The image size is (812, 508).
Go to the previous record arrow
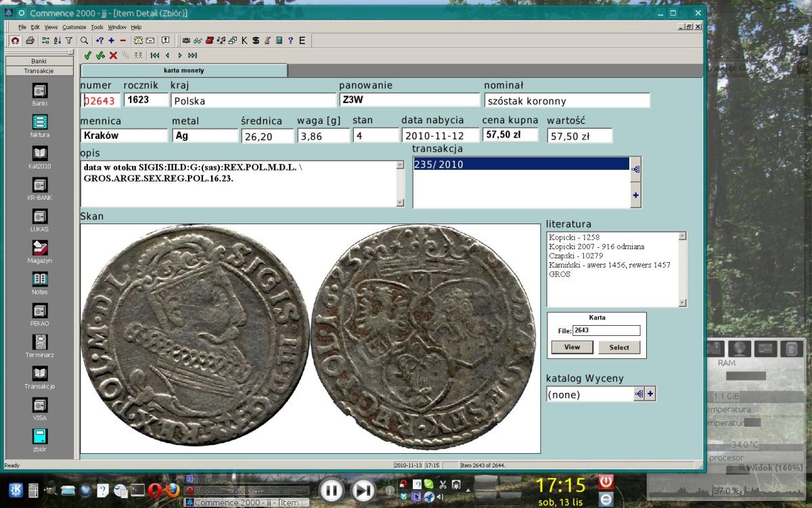point(167,56)
